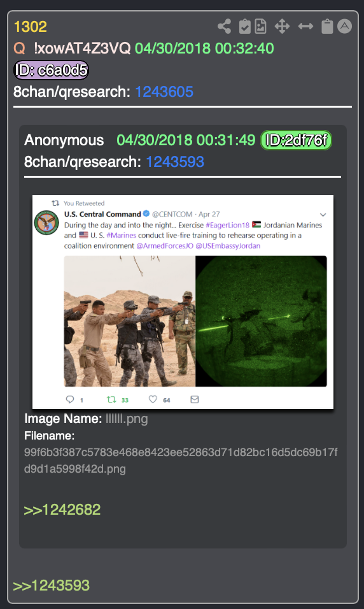
Task: Click the post number 1302
Action: click(x=31, y=27)
